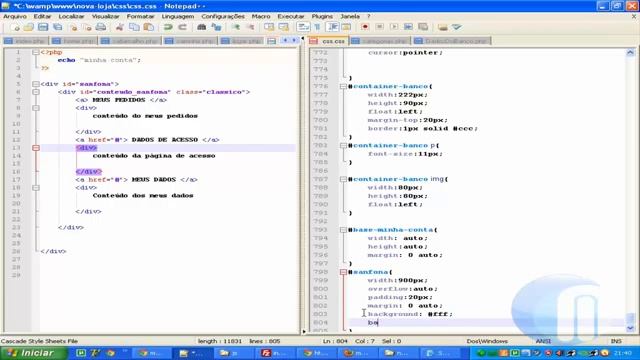640x360 pixels.
Task: Collapse the #sanfona CSS fold marker
Action: click(343, 272)
